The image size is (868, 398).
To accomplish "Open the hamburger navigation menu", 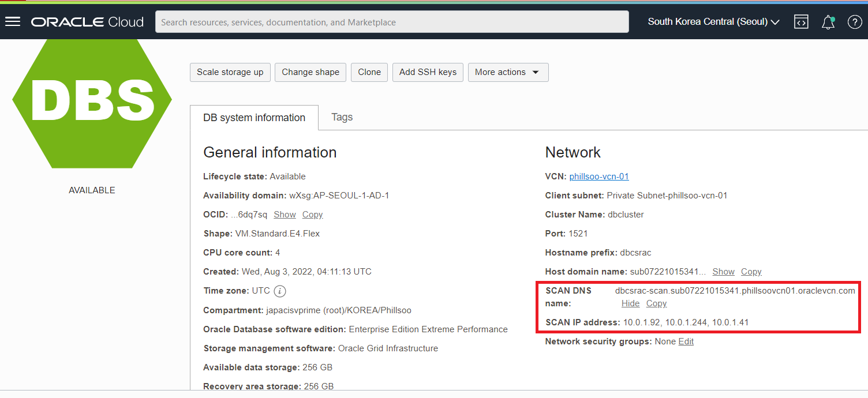I will point(13,22).
